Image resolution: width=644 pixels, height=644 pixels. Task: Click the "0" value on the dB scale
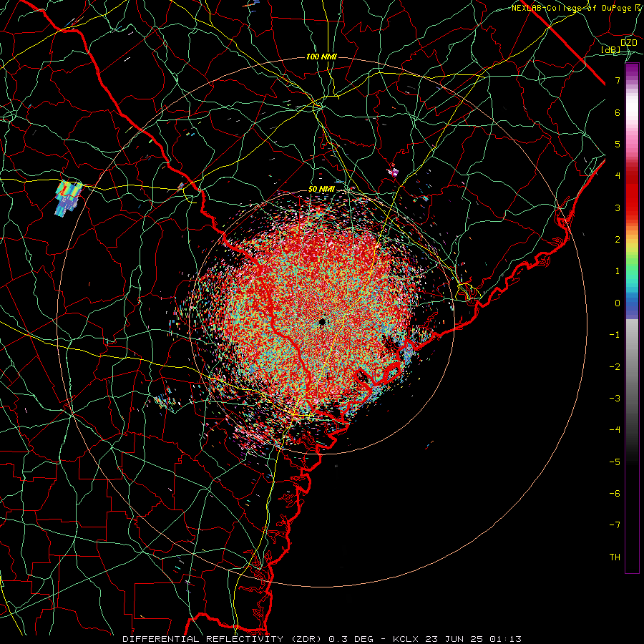click(x=618, y=303)
